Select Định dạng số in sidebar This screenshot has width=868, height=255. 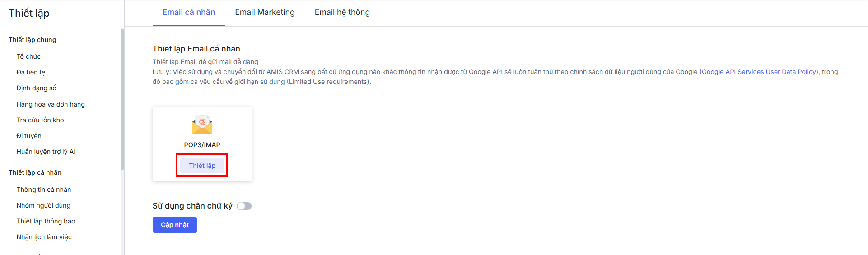pos(36,88)
